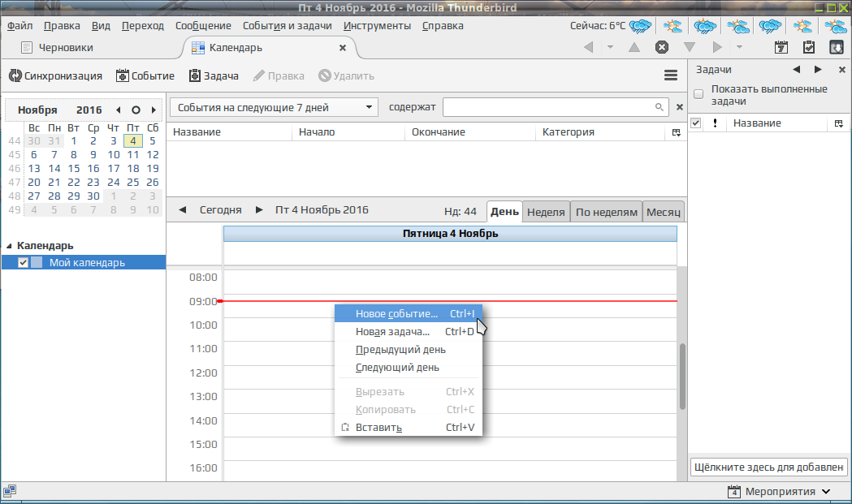
Task: Uncheck Мой календарь visibility checkbox
Action: pyautogui.click(x=23, y=262)
